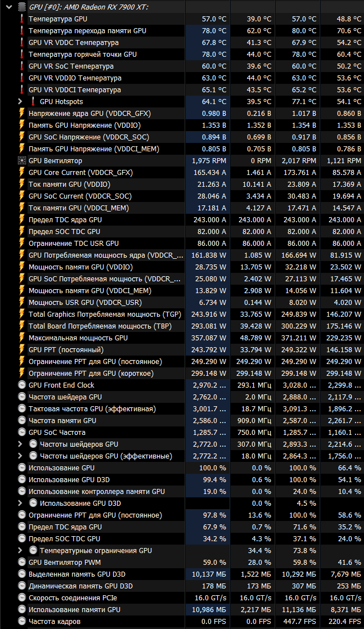The height and width of the screenshot is (629, 364).
Task: Click lightning icon of Ограничение TDC USR GPU
Action: click(22, 244)
